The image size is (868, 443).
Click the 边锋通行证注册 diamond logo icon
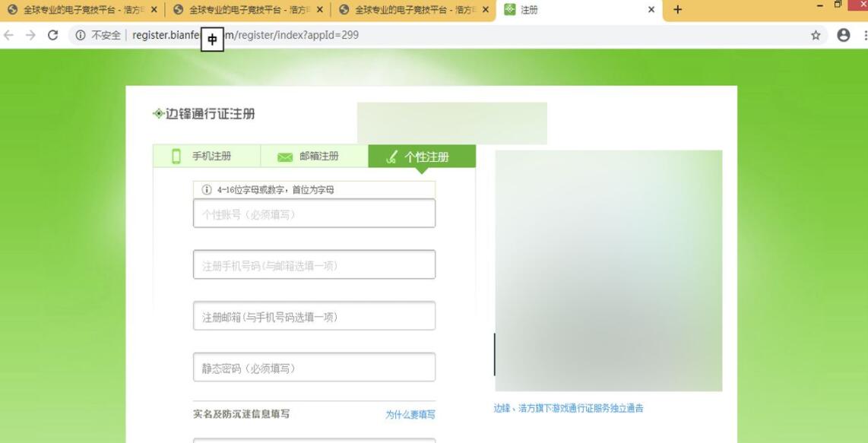pyautogui.click(x=160, y=113)
